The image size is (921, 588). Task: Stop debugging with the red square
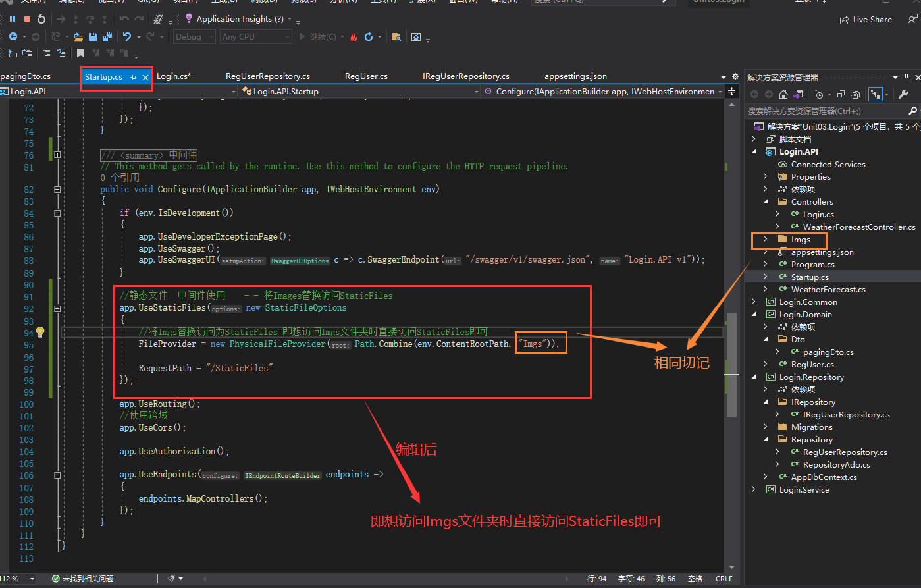(27, 19)
